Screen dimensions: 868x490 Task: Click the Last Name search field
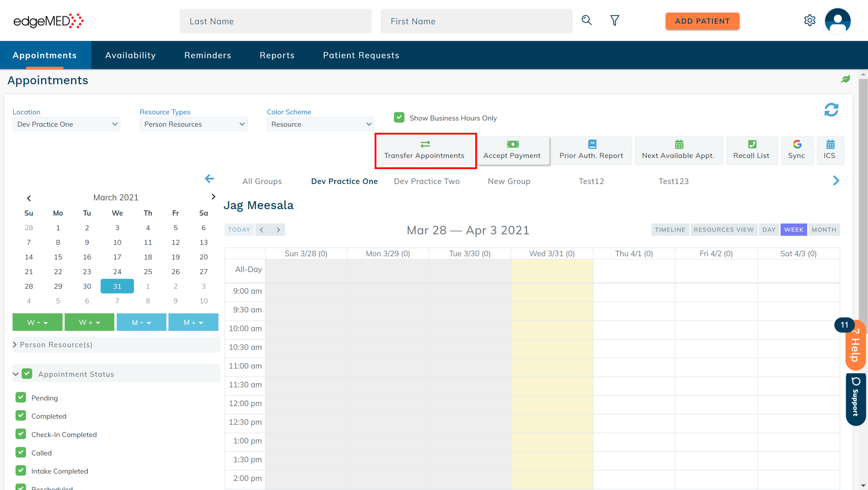click(275, 21)
